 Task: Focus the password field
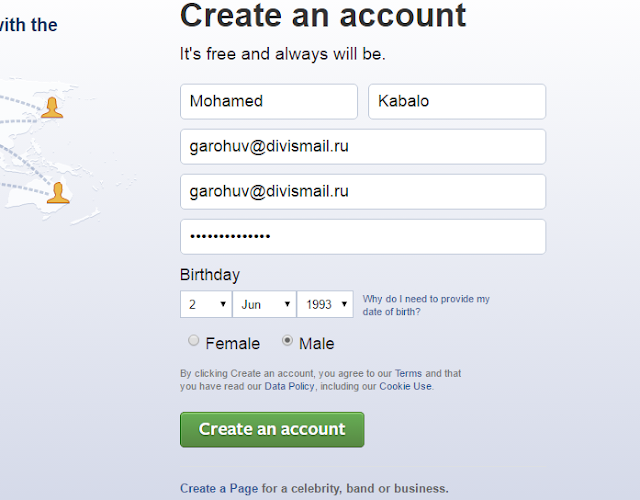point(362,237)
